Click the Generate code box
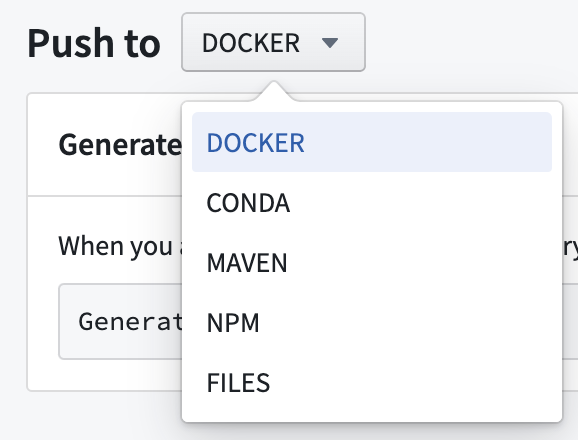Image resolution: width=578 pixels, height=440 pixels. [x=120, y=321]
